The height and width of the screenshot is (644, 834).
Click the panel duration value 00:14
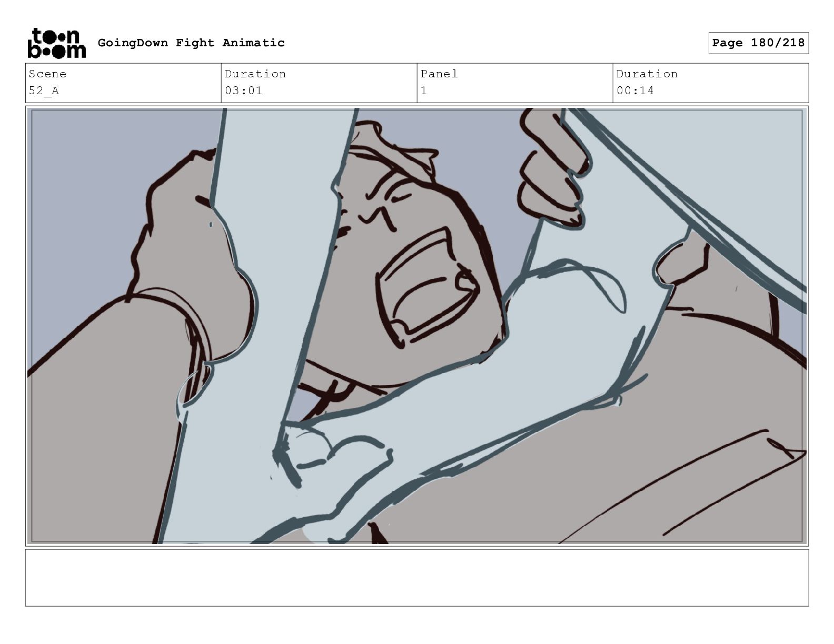pyautogui.click(x=635, y=90)
